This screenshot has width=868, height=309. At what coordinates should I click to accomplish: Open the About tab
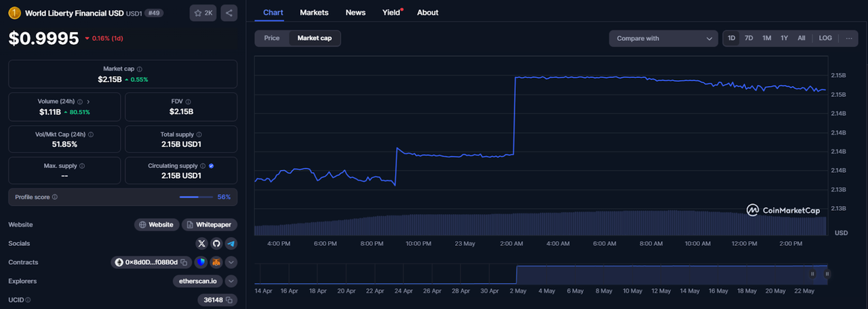tap(428, 12)
